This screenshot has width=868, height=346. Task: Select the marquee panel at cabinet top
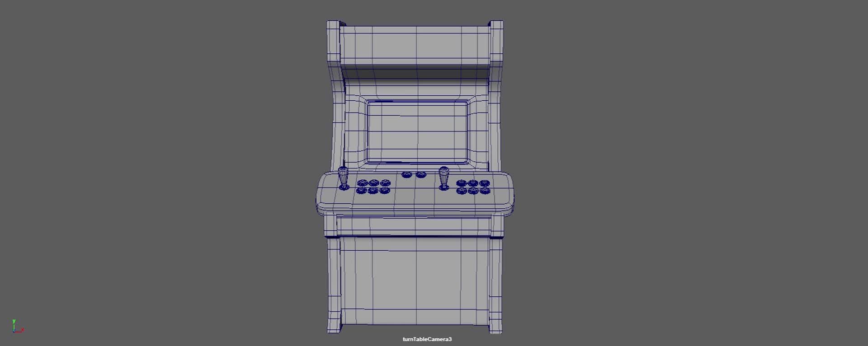pos(415,46)
